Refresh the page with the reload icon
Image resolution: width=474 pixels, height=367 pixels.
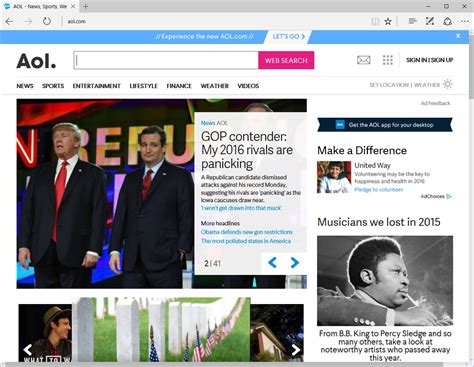[x=47, y=22]
